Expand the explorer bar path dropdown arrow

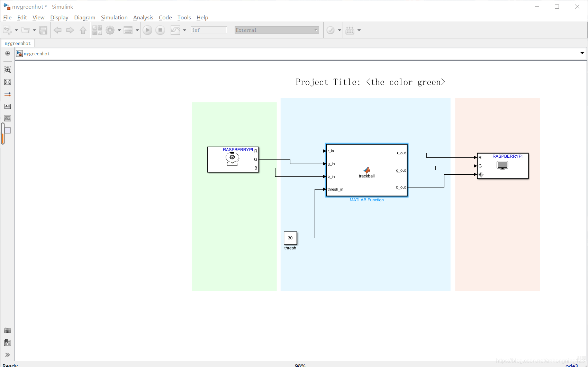582,53
